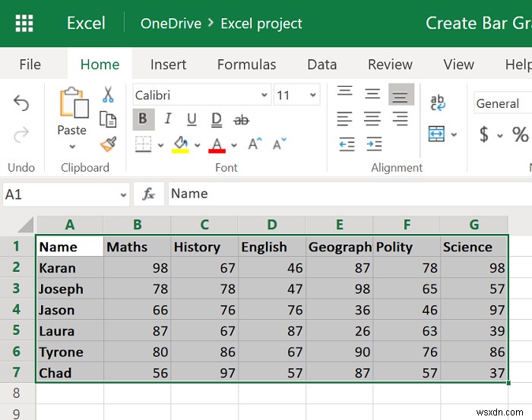The height and width of the screenshot is (420, 532).
Task: Click the Wrap Text icon
Action: (438, 103)
